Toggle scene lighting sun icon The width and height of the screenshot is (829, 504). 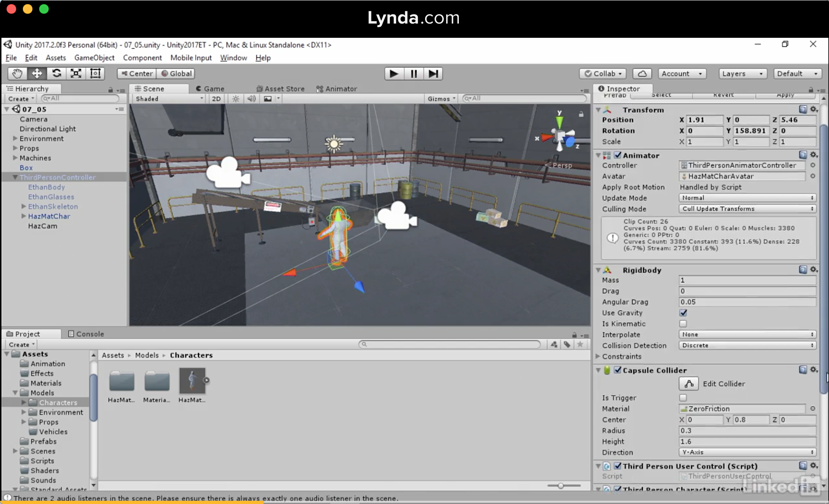236,99
